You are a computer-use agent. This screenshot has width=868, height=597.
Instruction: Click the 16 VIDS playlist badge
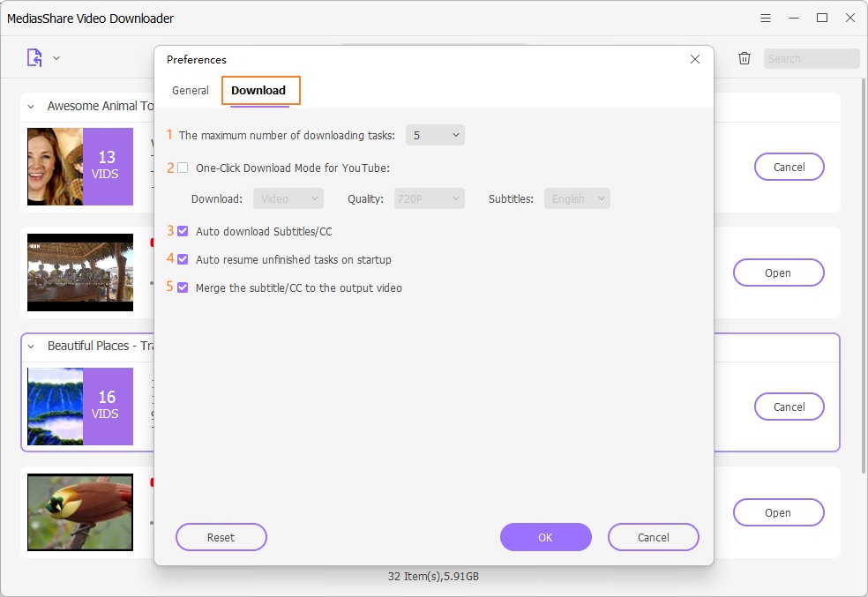click(107, 406)
